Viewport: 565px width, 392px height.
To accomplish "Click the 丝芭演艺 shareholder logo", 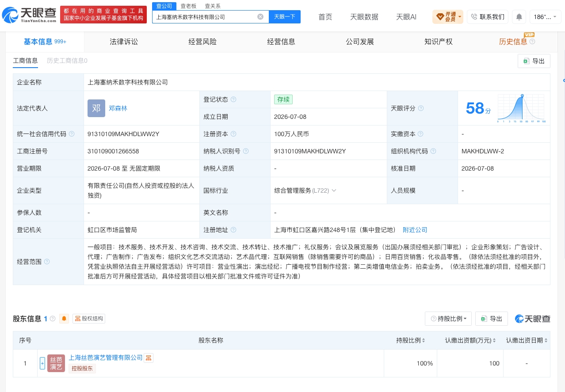I will (56, 363).
